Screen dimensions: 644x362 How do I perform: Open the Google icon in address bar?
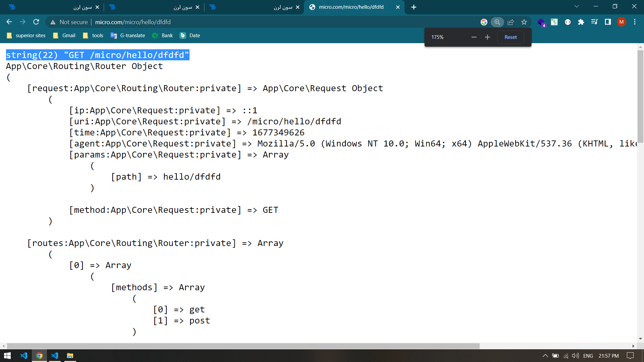click(484, 22)
